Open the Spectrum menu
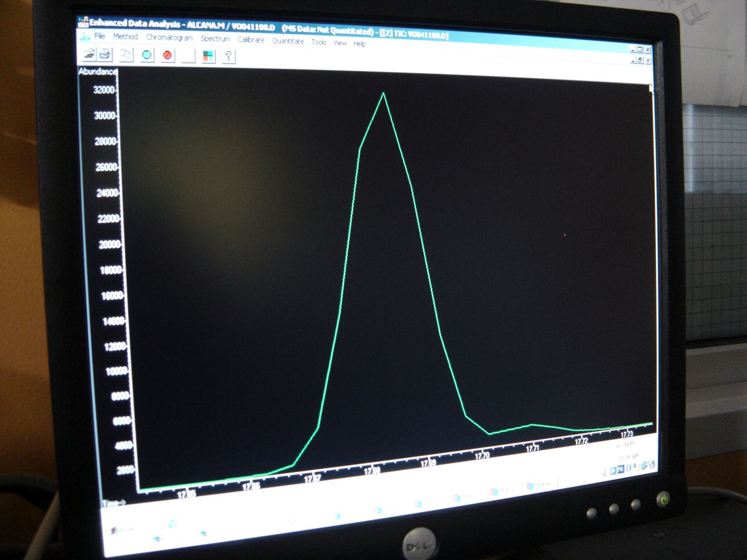This screenshot has width=747, height=560. (215, 39)
